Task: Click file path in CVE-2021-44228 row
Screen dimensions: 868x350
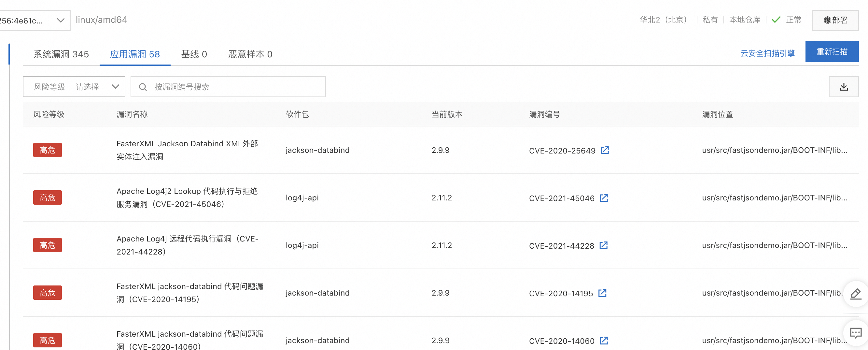Action: [775, 245]
